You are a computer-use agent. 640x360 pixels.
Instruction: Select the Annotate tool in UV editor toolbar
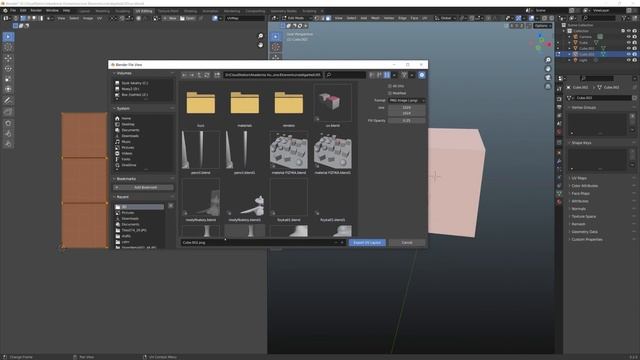(x=8, y=100)
